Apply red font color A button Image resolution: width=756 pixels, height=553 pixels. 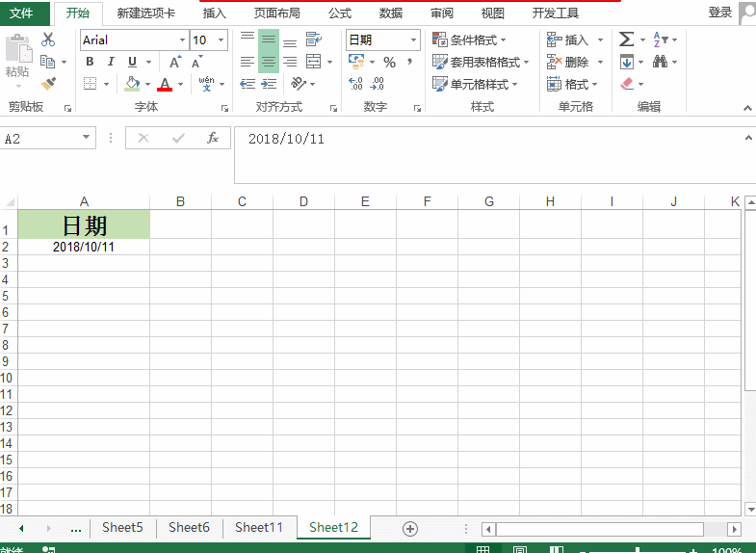click(x=165, y=84)
